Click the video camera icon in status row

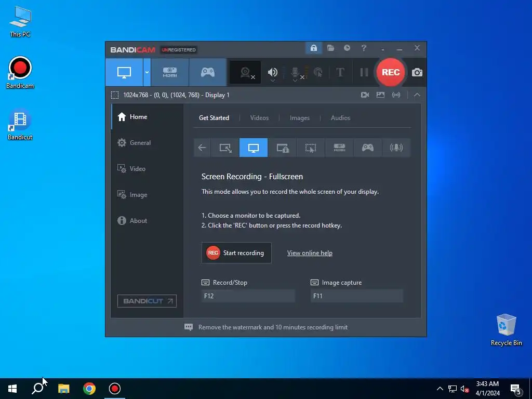coord(365,95)
